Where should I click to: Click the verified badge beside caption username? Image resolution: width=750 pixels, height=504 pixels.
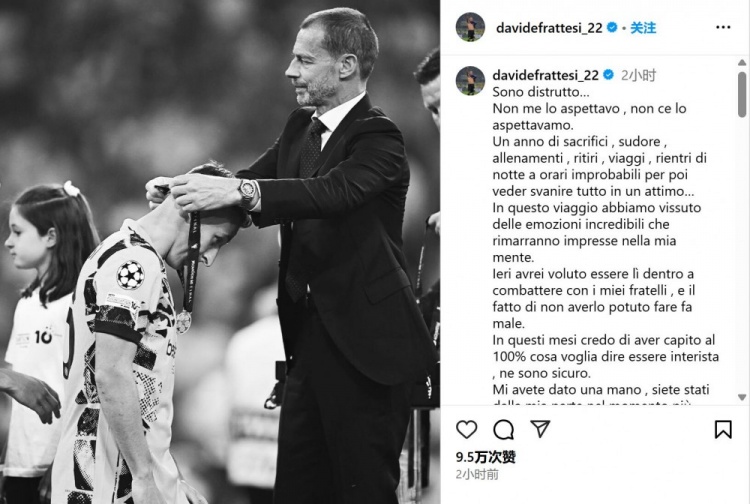coord(608,75)
